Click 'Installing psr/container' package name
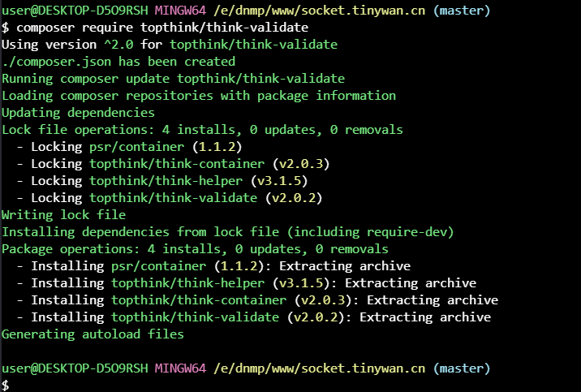Viewport: 581px width, 392px height. point(158,266)
